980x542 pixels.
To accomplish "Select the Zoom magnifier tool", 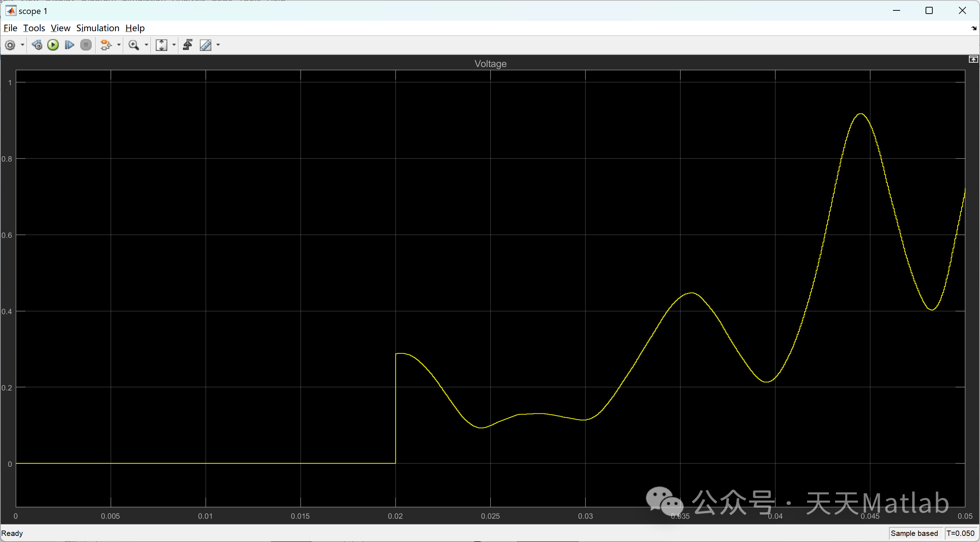I will [x=133, y=45].
